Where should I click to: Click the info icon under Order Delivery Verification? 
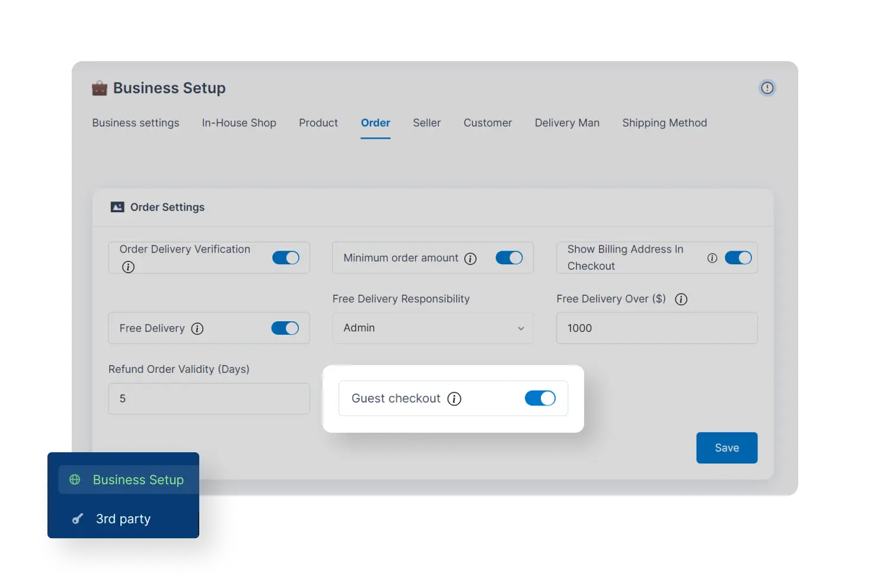(x=128, y=267)
